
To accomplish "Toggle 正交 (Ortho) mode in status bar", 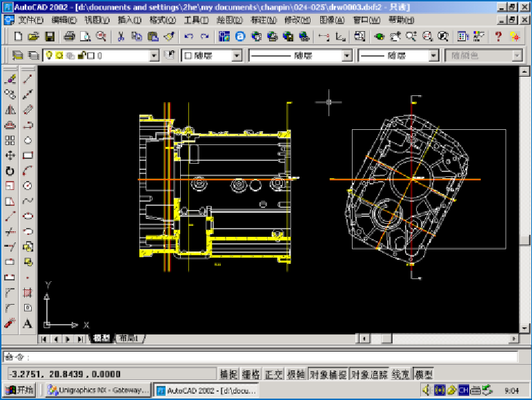I will pyautogui.click(x=274, y=374).
